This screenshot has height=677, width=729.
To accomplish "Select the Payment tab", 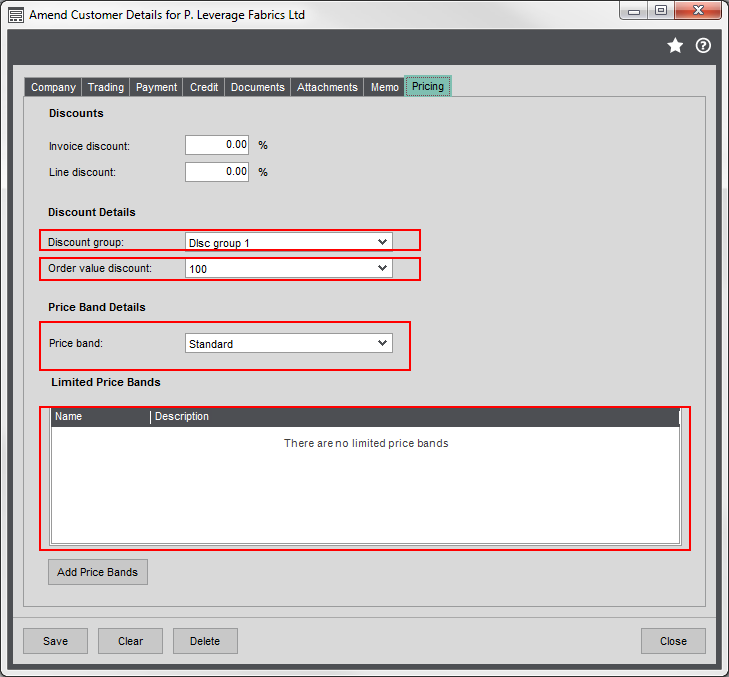I will click(x=157, y=87).
